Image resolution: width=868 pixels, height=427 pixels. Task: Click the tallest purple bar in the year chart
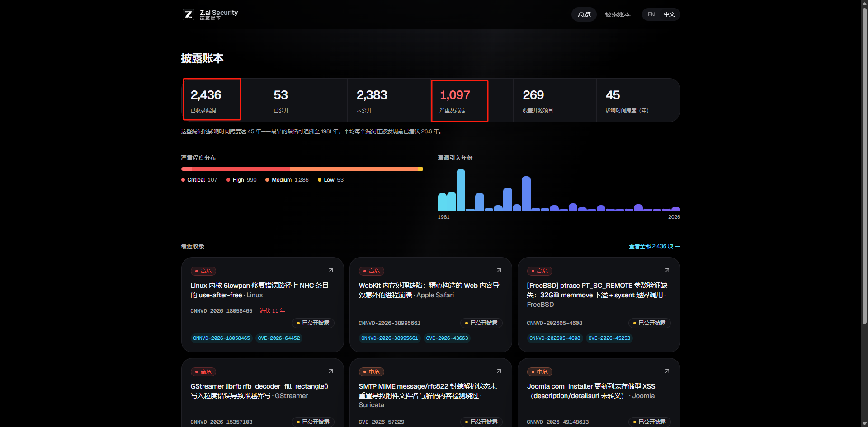[526, 193]
